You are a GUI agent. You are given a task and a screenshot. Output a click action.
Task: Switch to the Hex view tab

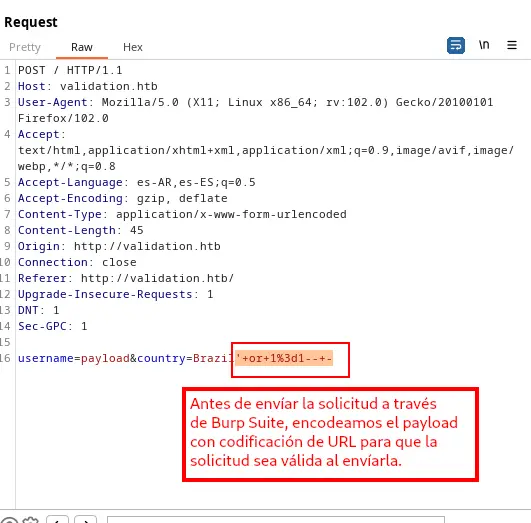(x=133, y=47)
